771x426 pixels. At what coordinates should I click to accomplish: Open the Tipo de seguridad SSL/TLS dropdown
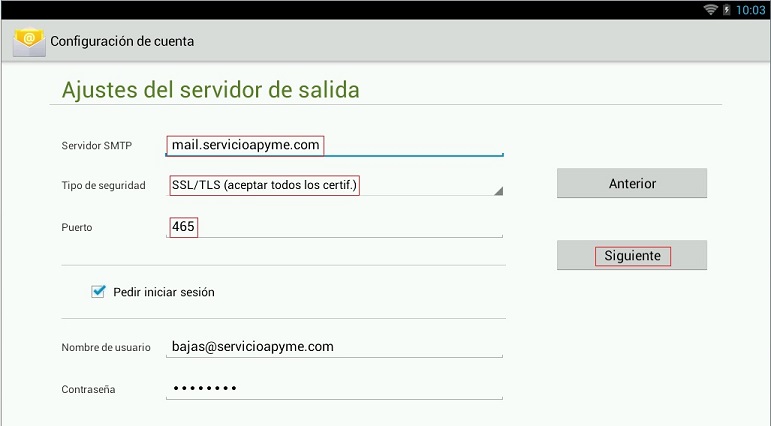[x=333, y=185]
